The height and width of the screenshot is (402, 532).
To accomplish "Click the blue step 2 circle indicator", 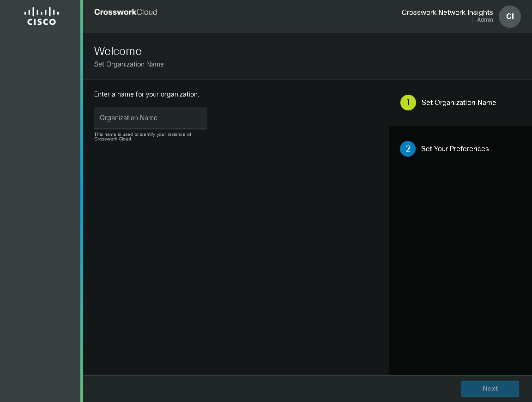I will (x=408, y=149).
